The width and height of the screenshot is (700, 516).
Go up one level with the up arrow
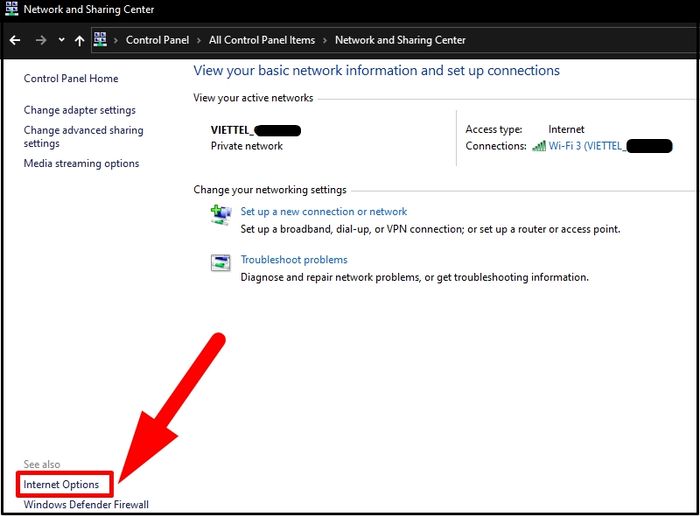pos(79,41)
